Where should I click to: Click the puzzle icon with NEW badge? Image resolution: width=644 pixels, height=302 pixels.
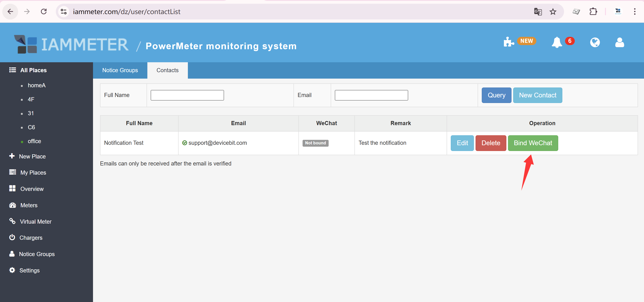(509, 42)
